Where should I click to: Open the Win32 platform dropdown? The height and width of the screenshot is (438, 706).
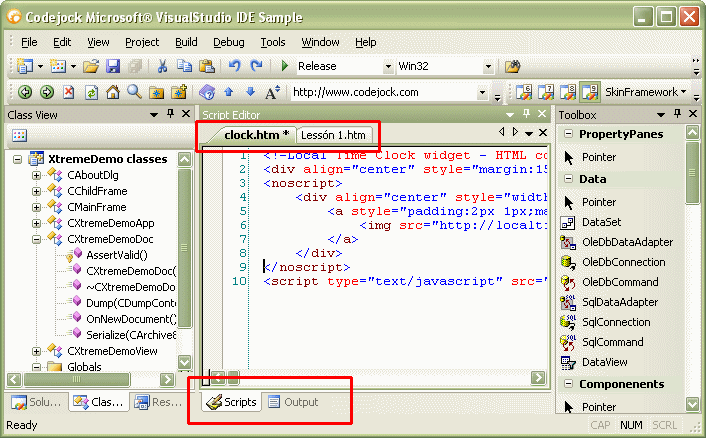click(488, 67)
